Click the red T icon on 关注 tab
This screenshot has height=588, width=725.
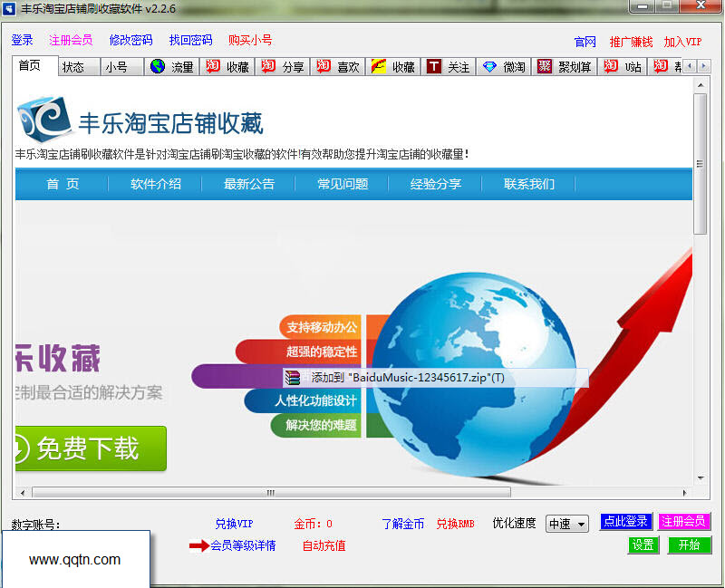[x=434, y=66]
